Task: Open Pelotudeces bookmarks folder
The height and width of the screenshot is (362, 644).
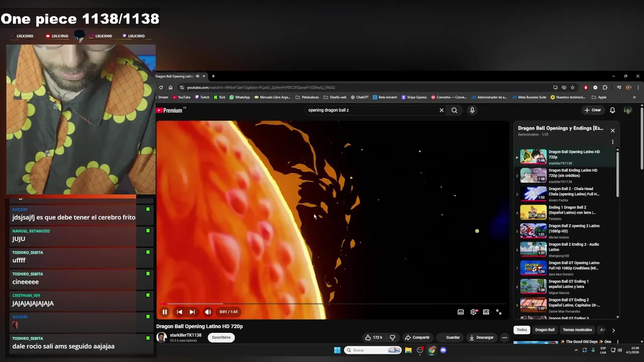Action: (x=307, y=97)
